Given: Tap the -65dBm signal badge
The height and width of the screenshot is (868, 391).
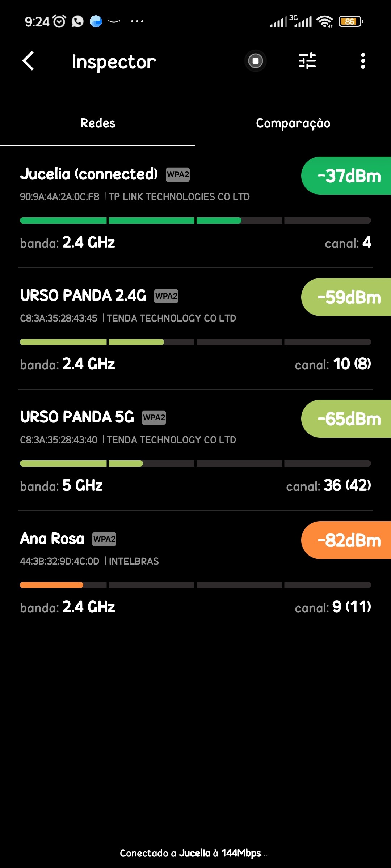Looking at the screenshot, I should [348, 419].
